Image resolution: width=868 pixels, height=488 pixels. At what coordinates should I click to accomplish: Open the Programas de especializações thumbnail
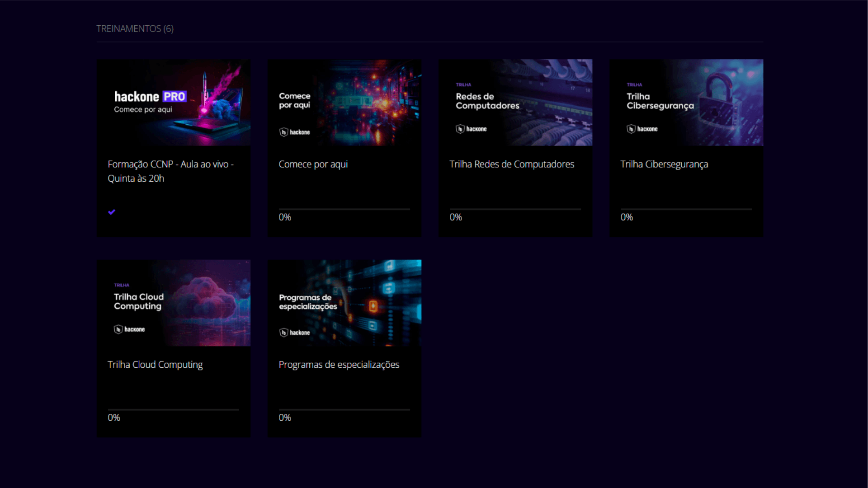click(344, 303)
